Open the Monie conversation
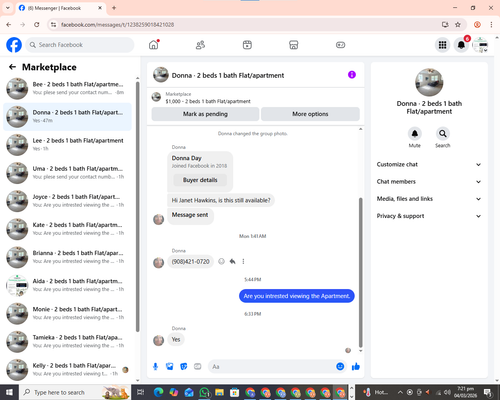Image resolution: width=500 pixels, height=400 pixels. point(68,313)
